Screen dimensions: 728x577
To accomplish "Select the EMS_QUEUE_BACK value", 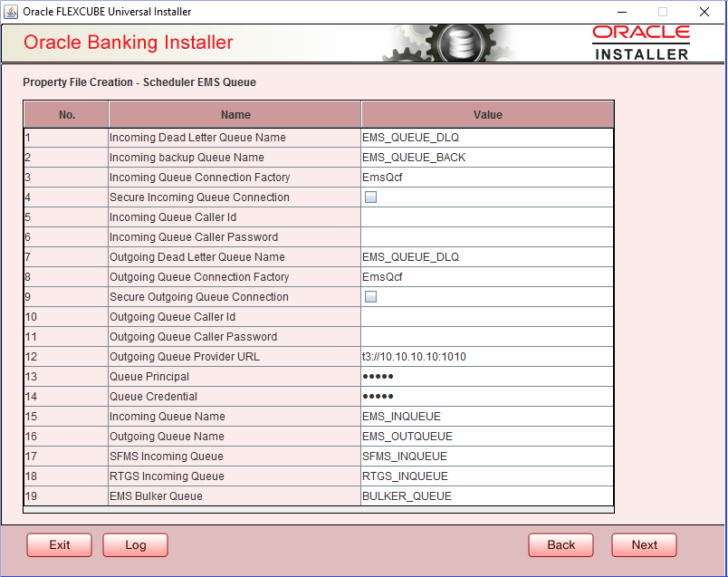I will [x=487, y=158].
